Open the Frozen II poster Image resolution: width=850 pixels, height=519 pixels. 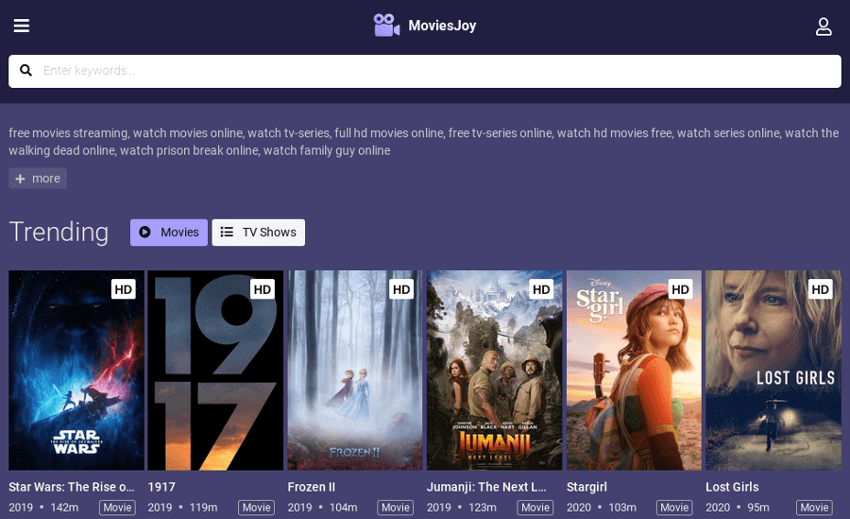[x=355, y=370]
